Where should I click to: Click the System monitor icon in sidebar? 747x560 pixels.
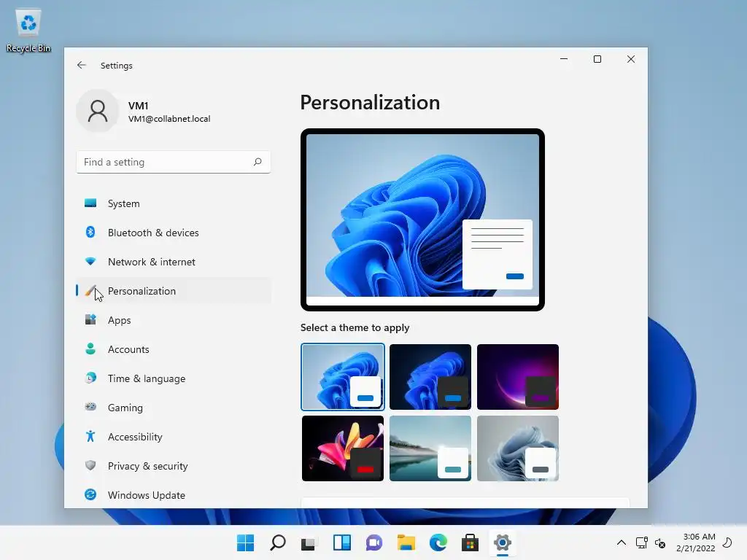pyautogui.click(x=90, y=203)
